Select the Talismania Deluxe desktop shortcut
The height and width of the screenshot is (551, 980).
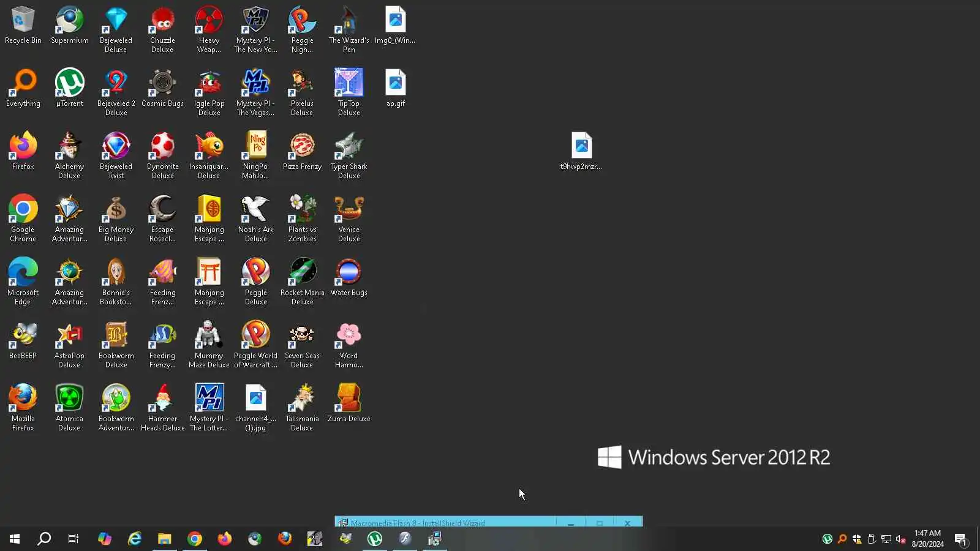[x=302, y=408]
